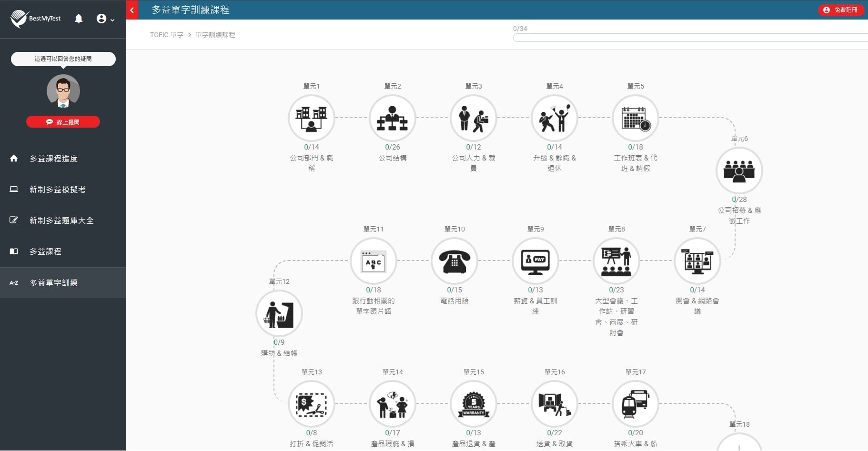Viewport: 868px width, 451px height.
Task: Open Unit 14 product defect icon
Action: pos(393,404)
